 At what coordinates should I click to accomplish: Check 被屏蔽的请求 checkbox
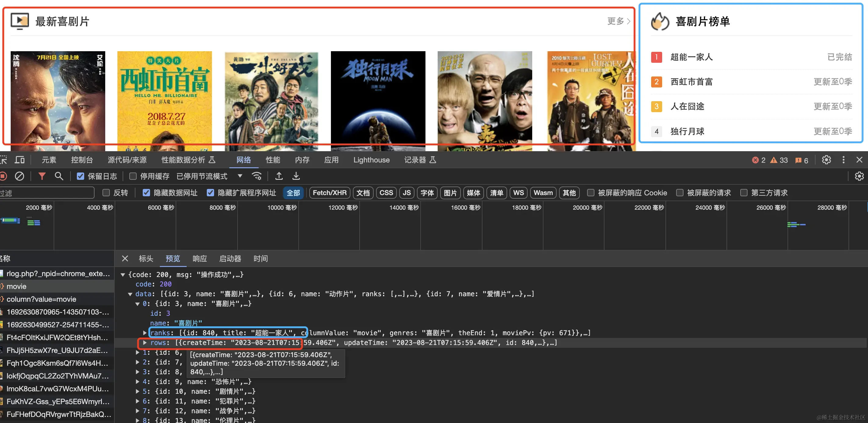pyautogui.click(x=680, y=193)
